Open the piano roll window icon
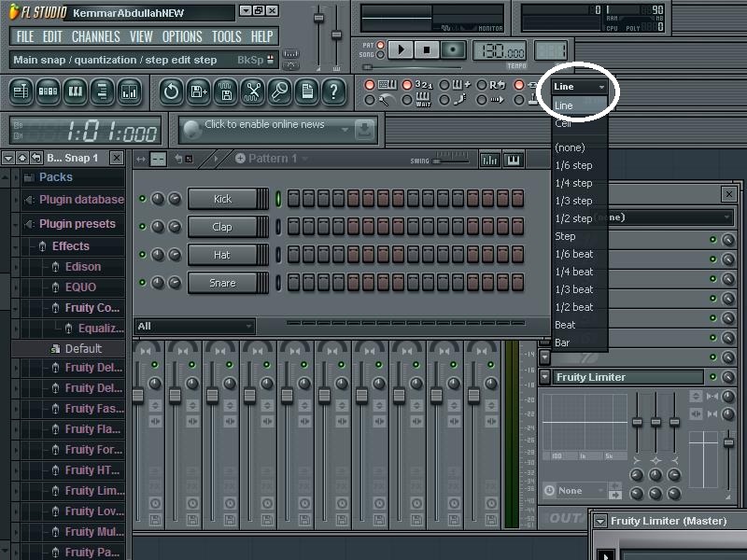 click(75, 91)
